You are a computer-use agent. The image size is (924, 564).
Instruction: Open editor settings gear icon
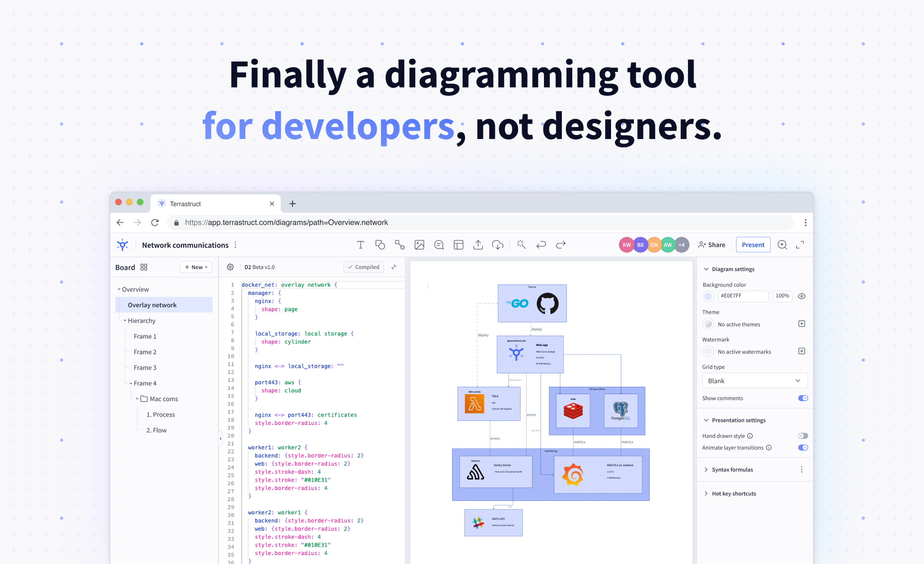coord(230,267)
